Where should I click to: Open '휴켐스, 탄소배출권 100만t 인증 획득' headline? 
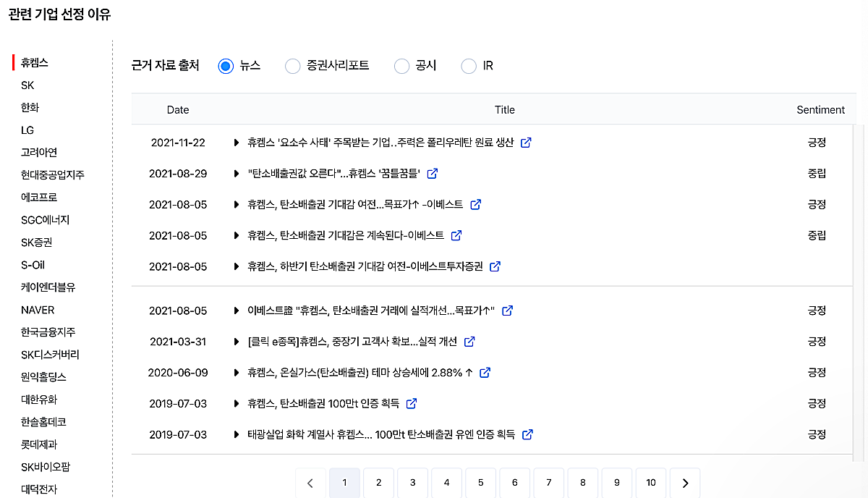point(323,403)
